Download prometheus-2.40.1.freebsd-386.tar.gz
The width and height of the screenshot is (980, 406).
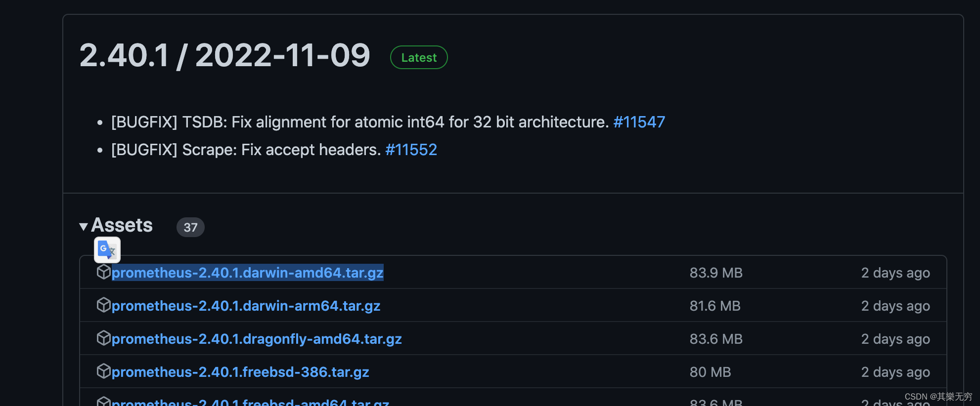point(240,372)
